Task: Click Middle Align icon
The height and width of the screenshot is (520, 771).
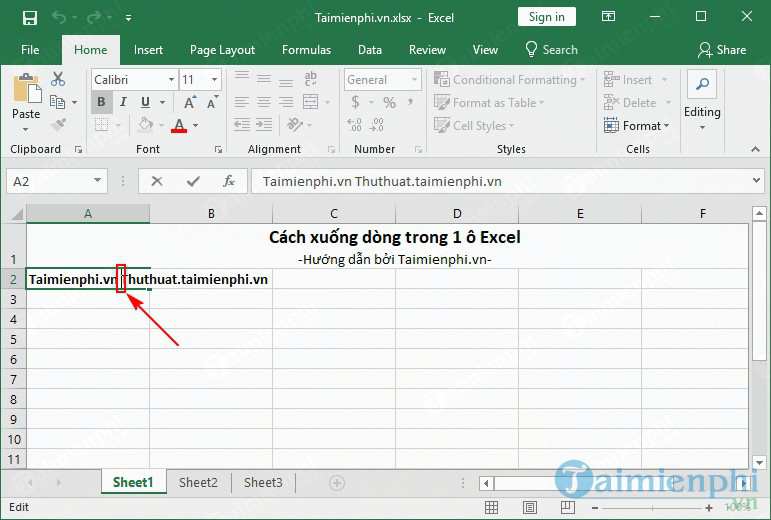Action: click(x=264, y=79)
